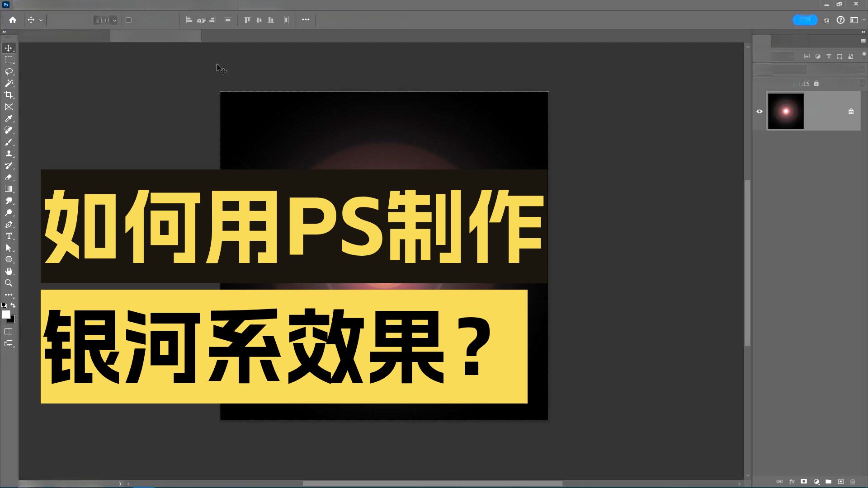
Task: Filter layers by type layers
Action: 829,56
